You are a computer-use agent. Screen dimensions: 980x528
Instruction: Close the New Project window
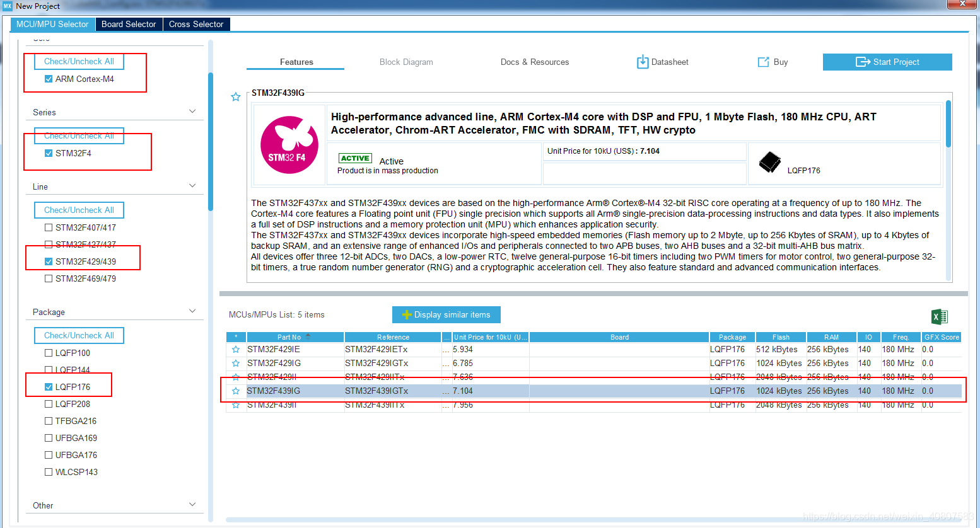pyautogui.click(x=963, y=4)
